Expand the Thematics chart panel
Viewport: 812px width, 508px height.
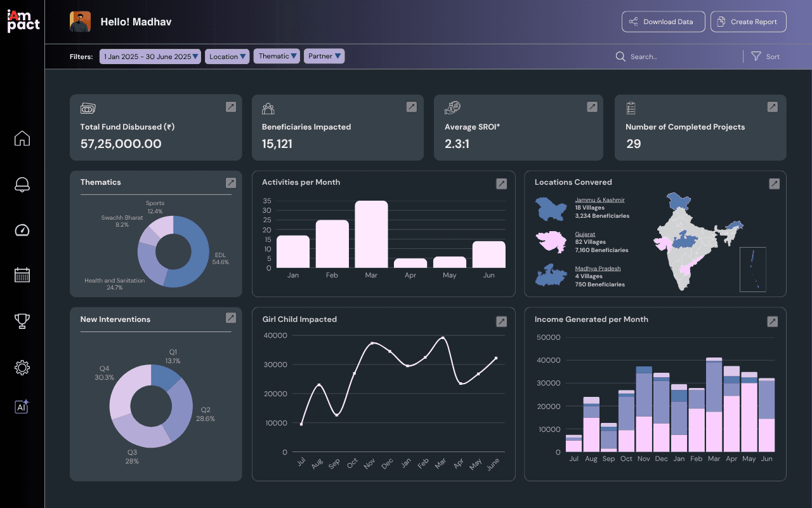[231, 183]
